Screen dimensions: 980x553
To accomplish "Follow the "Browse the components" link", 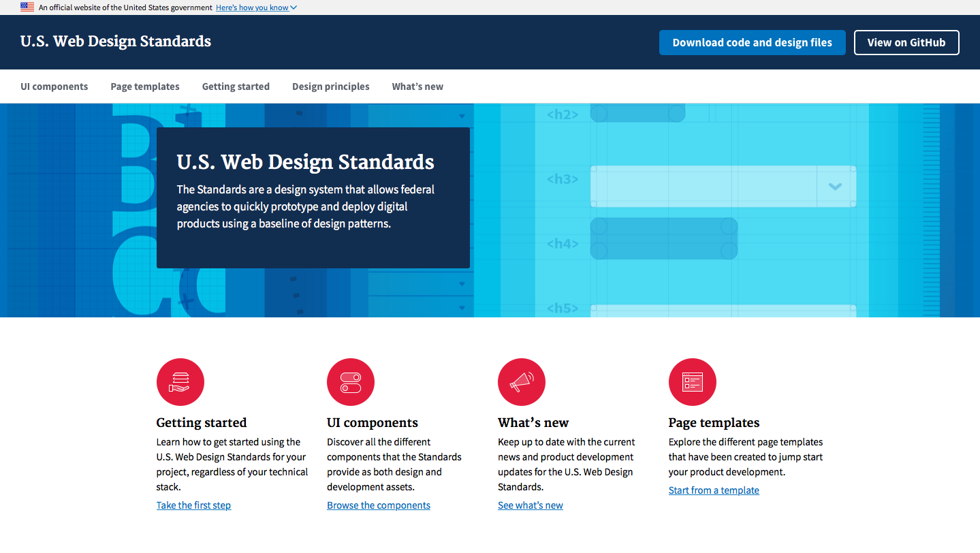I will 379,505.
